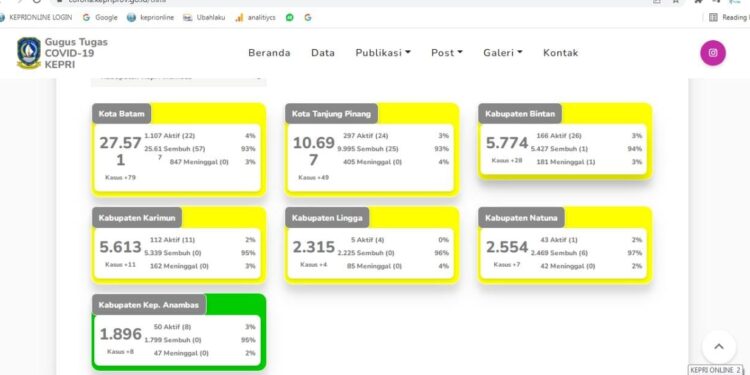
Task: Click '9.995 Sembuh (25)' in Tanjung Pinang
Action: [368, 149]
